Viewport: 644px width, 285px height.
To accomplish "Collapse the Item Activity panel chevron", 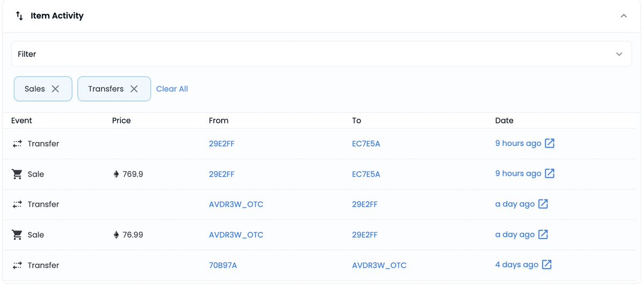I will point(624,16).
